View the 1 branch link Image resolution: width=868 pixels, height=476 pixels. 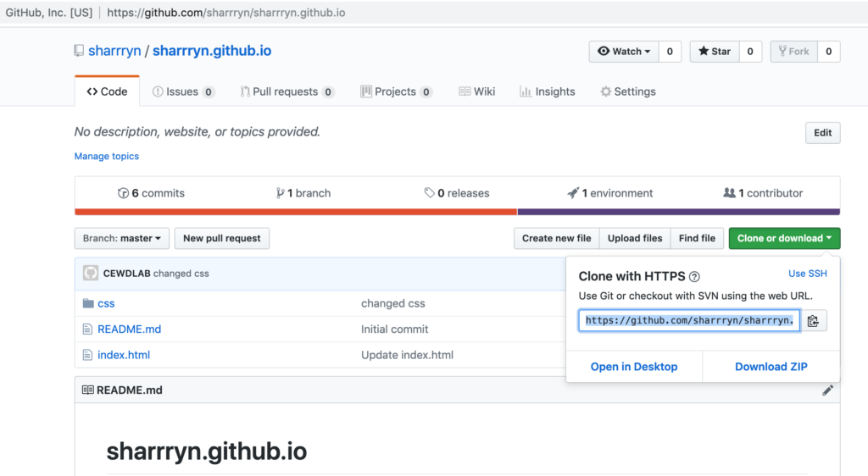point(303,193)
